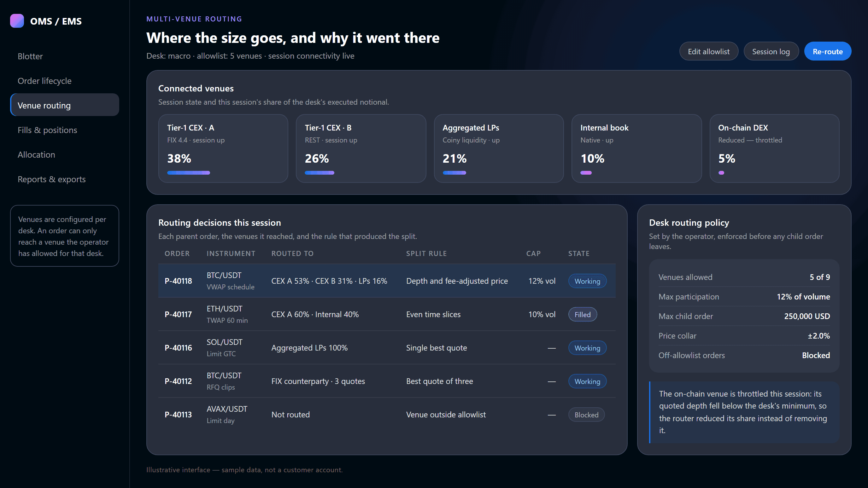Click 'FIX counterparty · 3 quotes' cell
This screenshot has height=488, width=868.
click(x=318, y=381)
